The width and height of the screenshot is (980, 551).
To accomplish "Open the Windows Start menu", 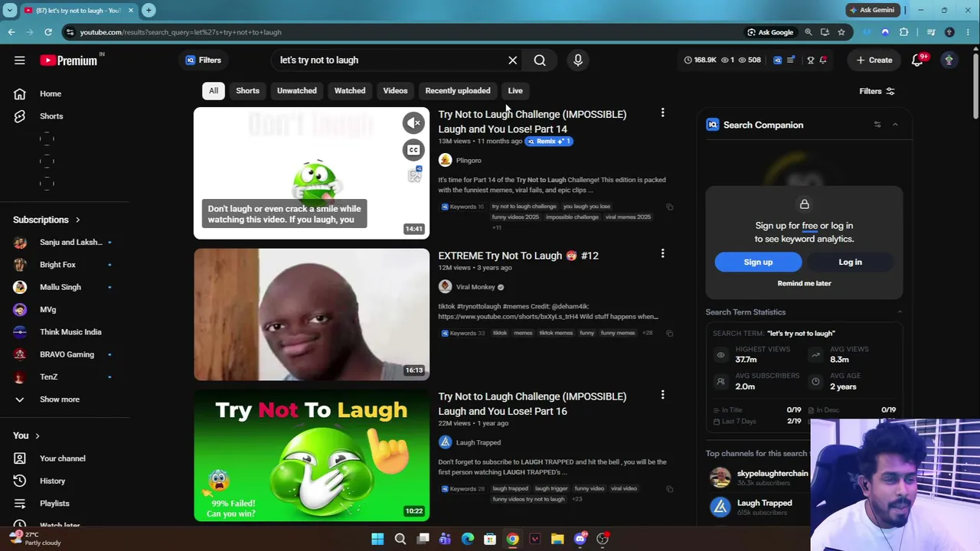I will tap(377, 539).
